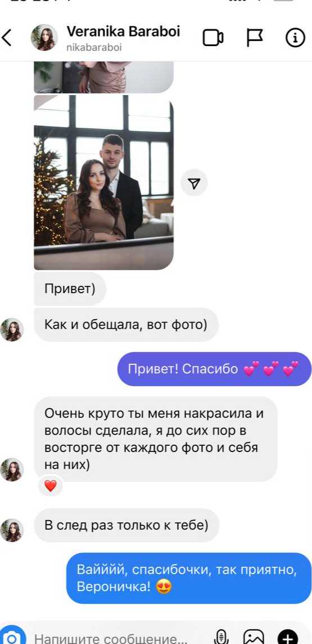Open the photo gallery icon
This screenshot has width=312, height=644.
click(254, 637)
